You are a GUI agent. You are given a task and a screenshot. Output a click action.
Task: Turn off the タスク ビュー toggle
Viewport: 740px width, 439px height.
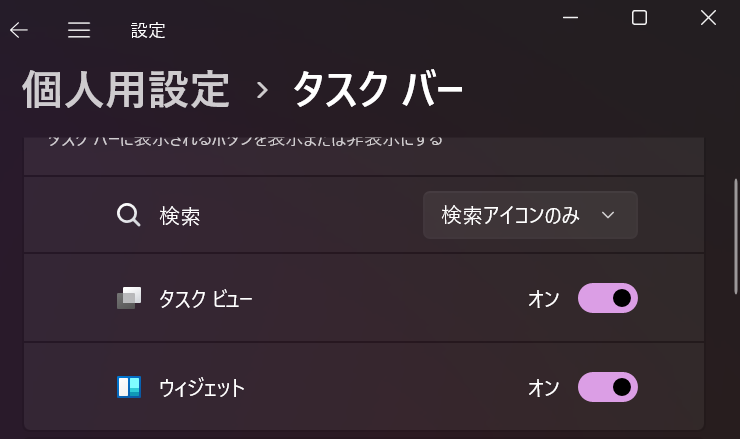pos(608,298)
